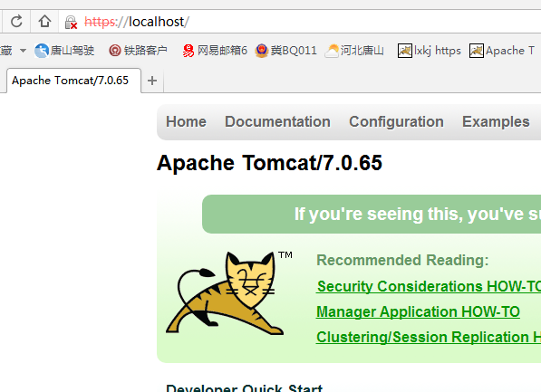Click the insecure certificate lock icon

point(71,23)
